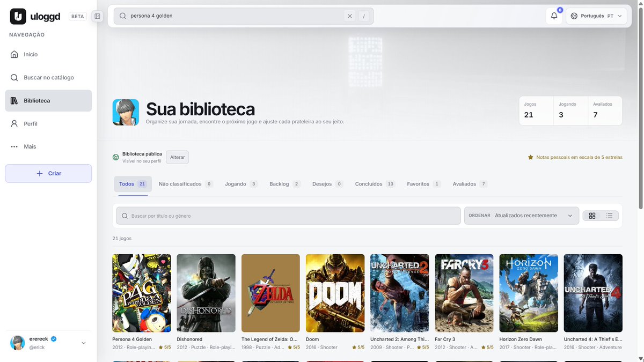This screenshot has height=362, width=644.
Task: Switch to the Não classificados tab
Action: tap(186, 184)
